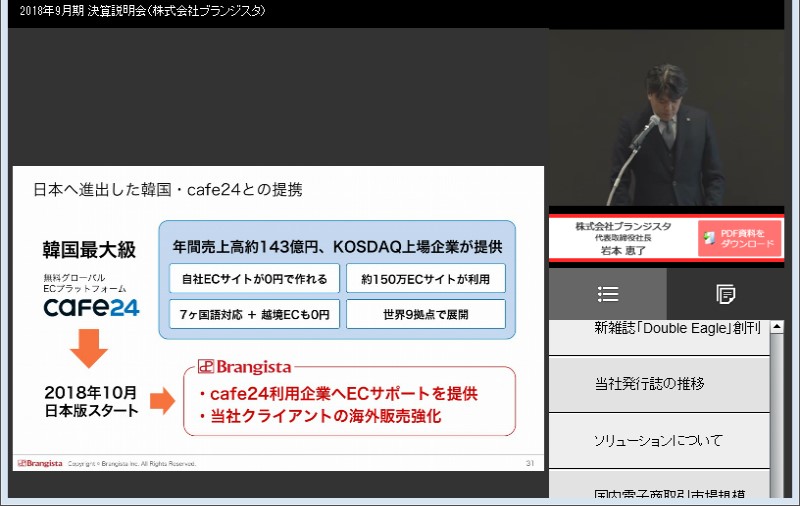Click the PDF document icon on download button

[709, 238]
